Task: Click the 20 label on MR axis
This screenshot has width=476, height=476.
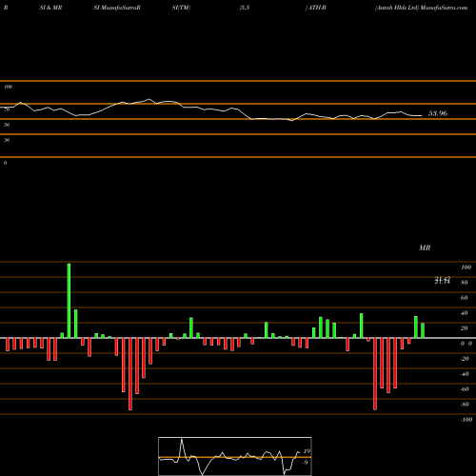Action: tap(465, 328)
